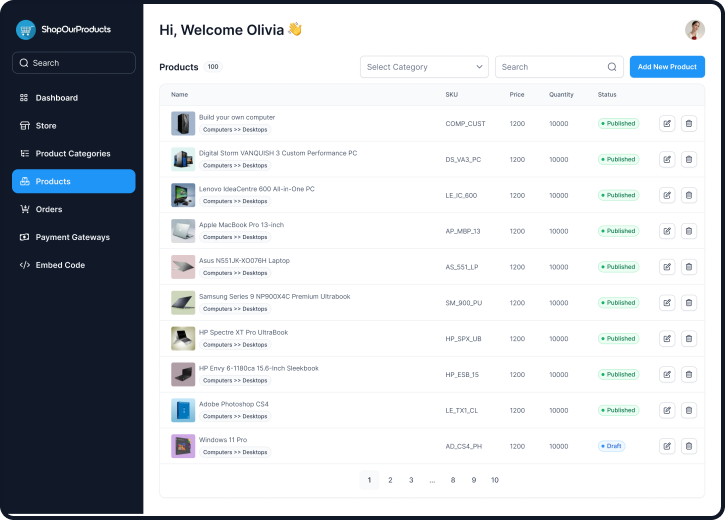Open the user profile avatar
This screenshot has width=725, height=520.
pyautogui.click(x=694, y=30)
